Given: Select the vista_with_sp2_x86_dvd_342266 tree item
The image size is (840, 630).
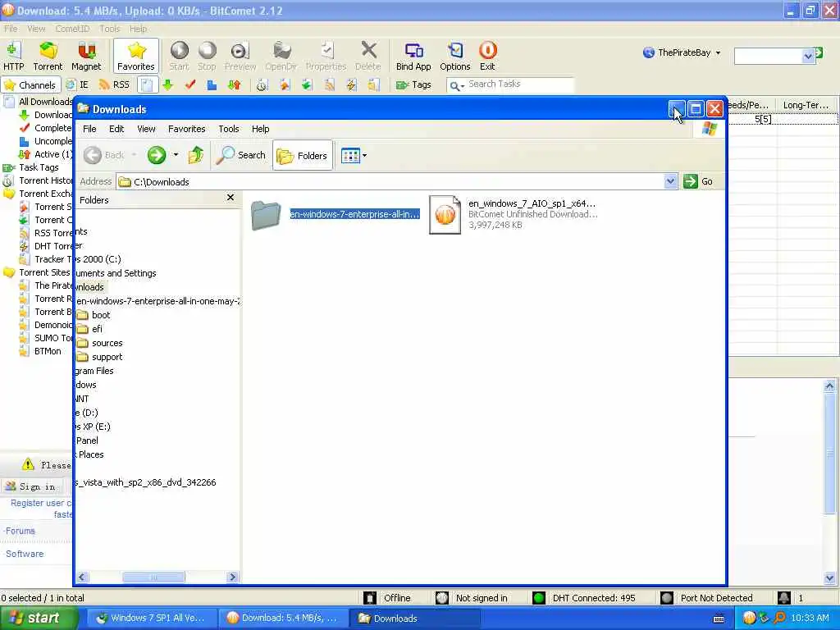Looking at the screenshot, I should (x=145, y=482).
